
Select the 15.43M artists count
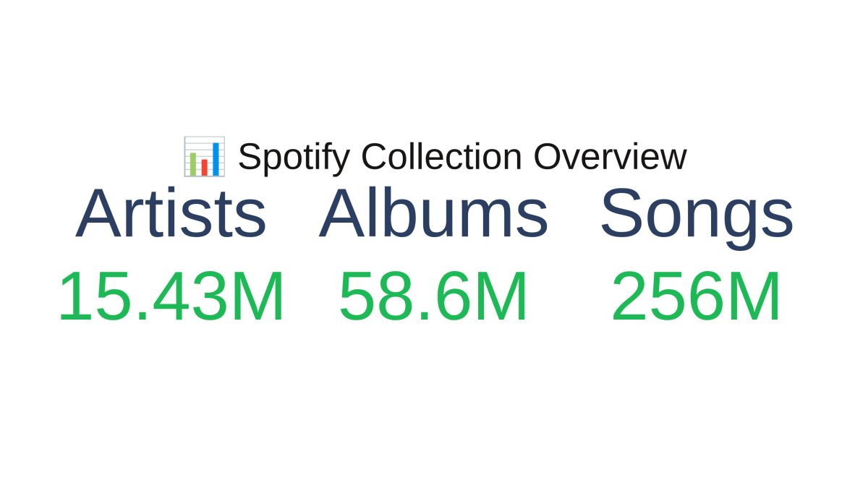click(x=171, y=297)
